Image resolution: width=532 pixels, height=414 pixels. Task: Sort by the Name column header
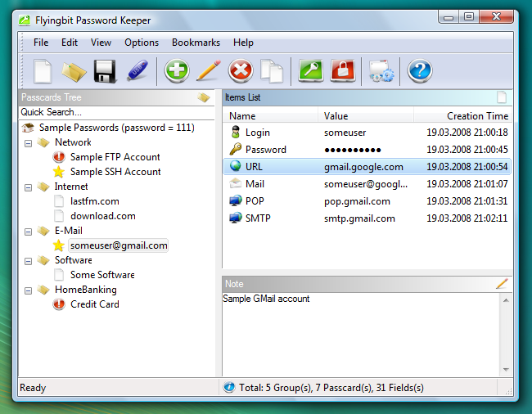coord(270,115)
